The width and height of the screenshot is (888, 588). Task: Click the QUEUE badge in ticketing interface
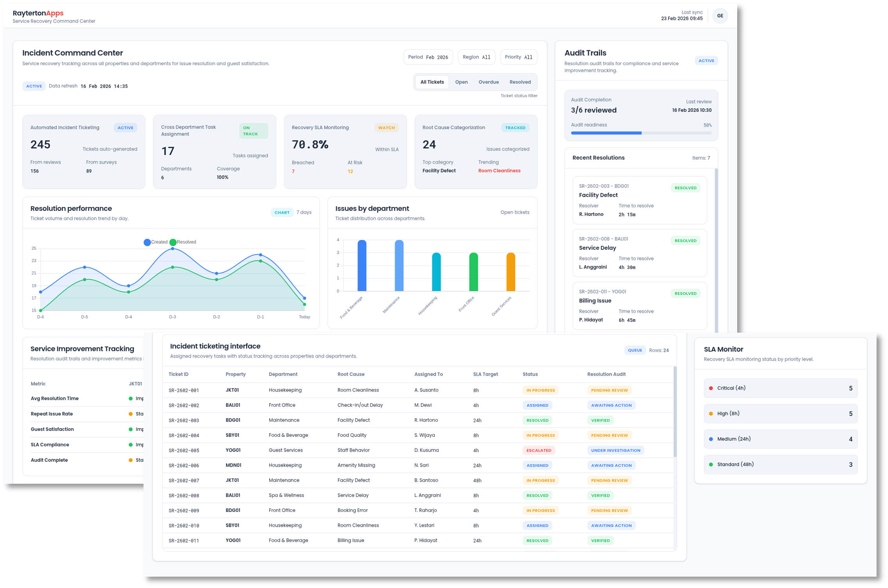[x=634, y=350]
